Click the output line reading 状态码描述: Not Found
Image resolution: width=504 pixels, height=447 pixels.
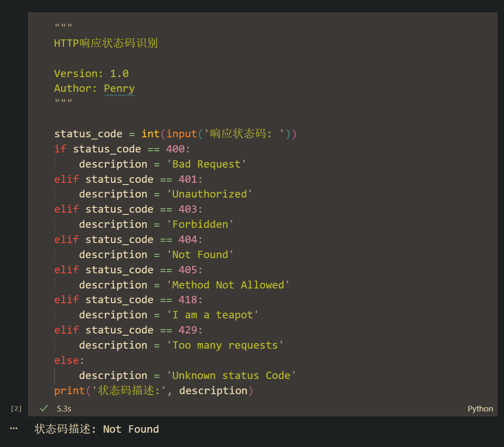click(x=97, y=429)
